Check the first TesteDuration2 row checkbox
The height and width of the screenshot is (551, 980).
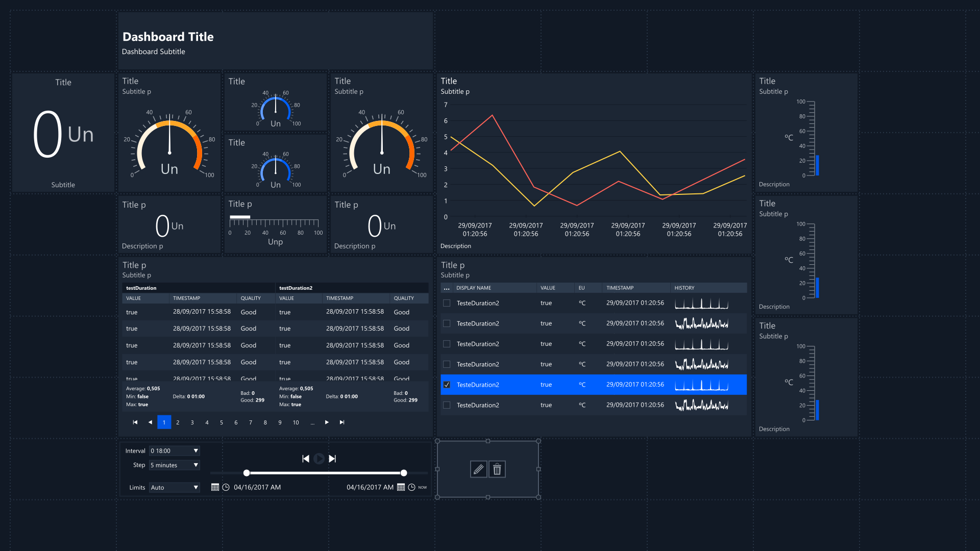(x=447, y=303)
